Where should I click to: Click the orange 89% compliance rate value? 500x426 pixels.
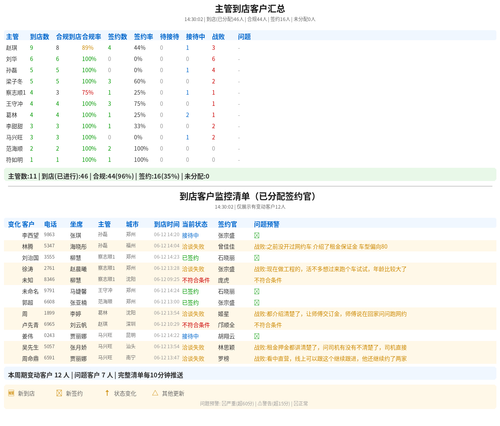(88, 48)
